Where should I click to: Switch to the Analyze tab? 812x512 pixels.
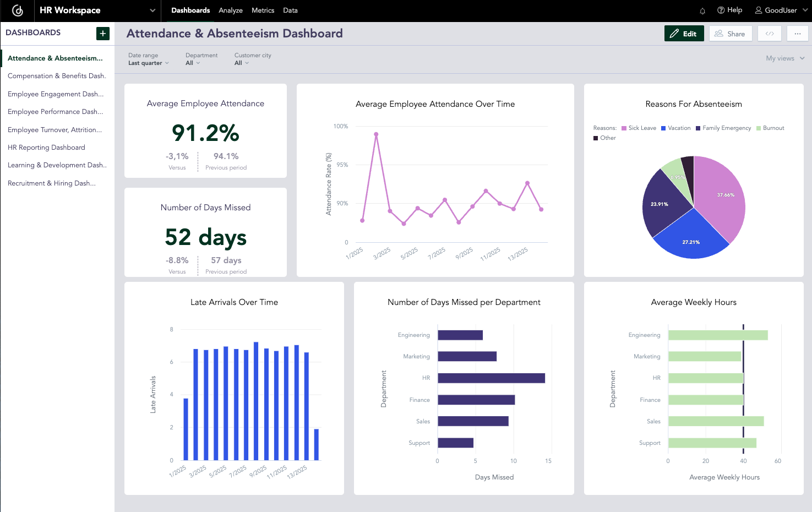(x=230, y=10)
